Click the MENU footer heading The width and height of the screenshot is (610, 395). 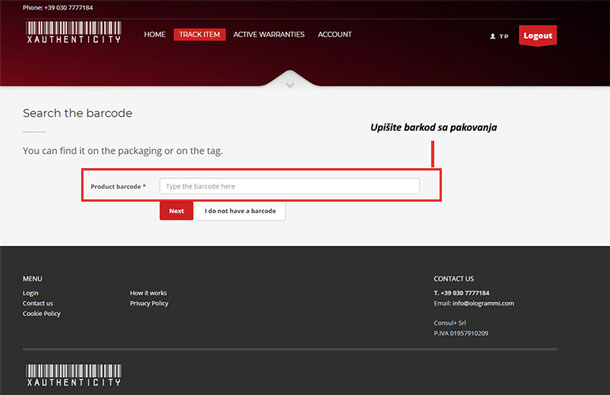[x=32, y=279]
